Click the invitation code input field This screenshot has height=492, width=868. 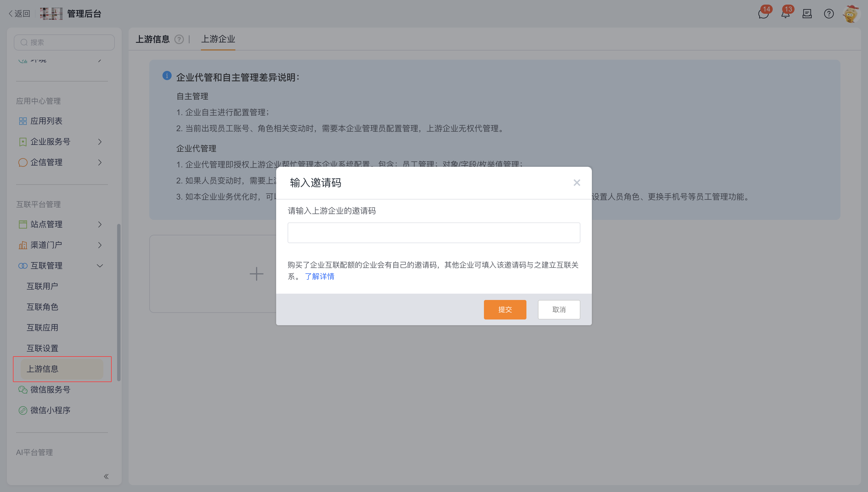[434, 233]
